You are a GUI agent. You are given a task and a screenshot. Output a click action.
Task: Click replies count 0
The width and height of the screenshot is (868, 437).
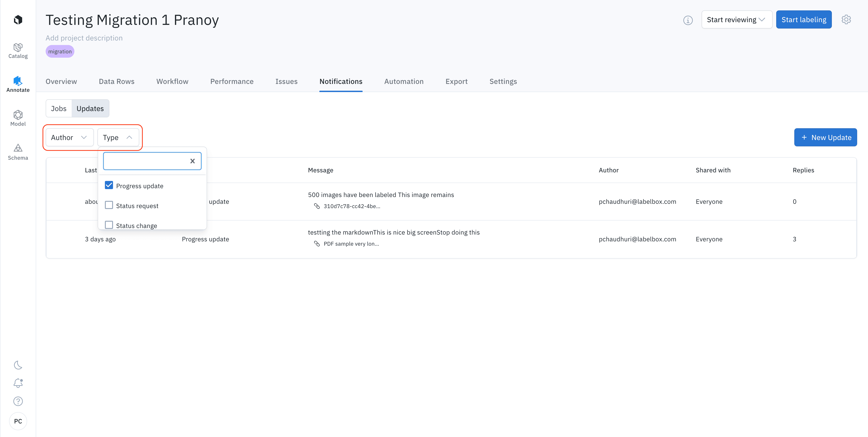click(x=795, y=202)
